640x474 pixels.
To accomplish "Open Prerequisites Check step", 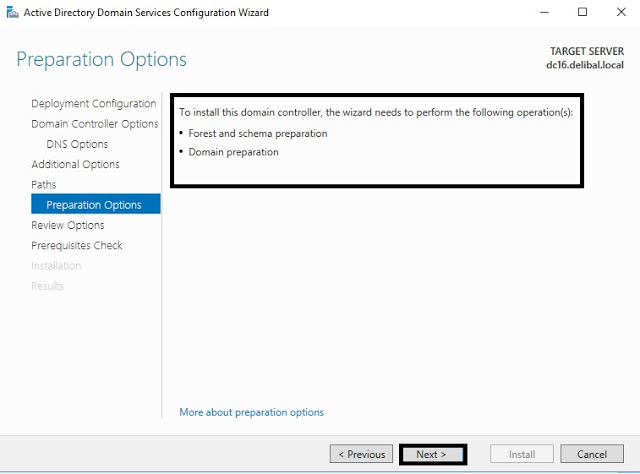I will [77, 245].
